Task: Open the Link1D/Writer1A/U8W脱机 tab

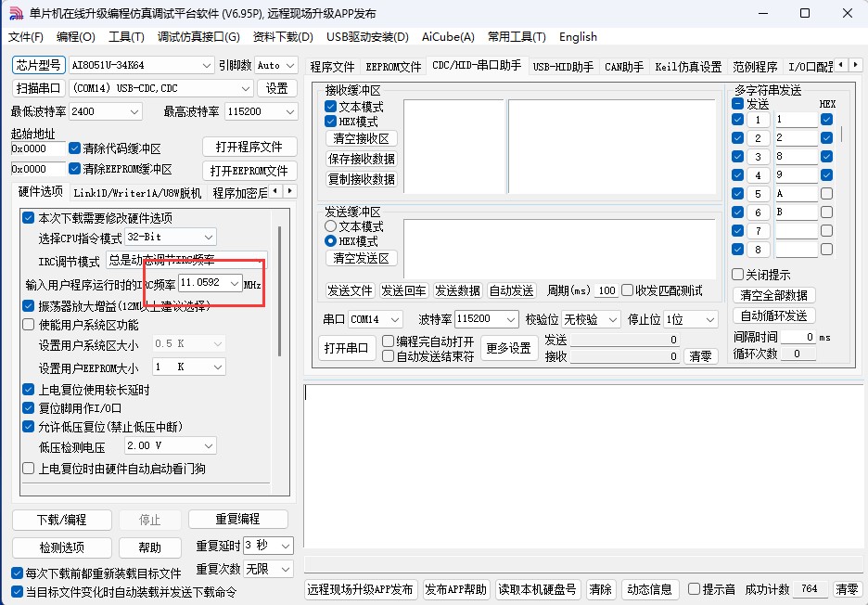Action: [137, 193]
